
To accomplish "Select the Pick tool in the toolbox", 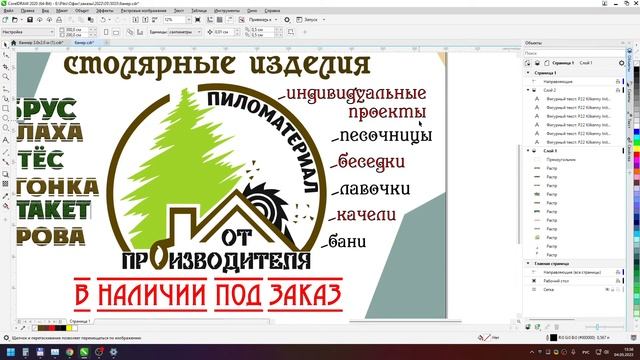I will pos(6,44).
